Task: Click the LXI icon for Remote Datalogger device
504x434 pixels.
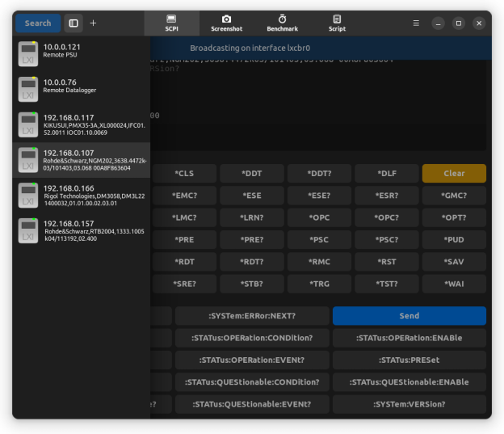Action: pos(28,89)
